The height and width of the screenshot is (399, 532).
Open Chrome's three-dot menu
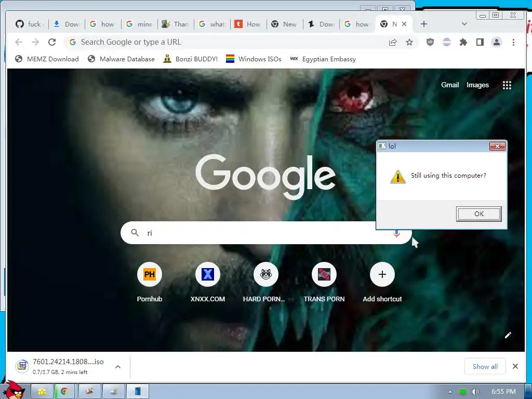(513, 42)
